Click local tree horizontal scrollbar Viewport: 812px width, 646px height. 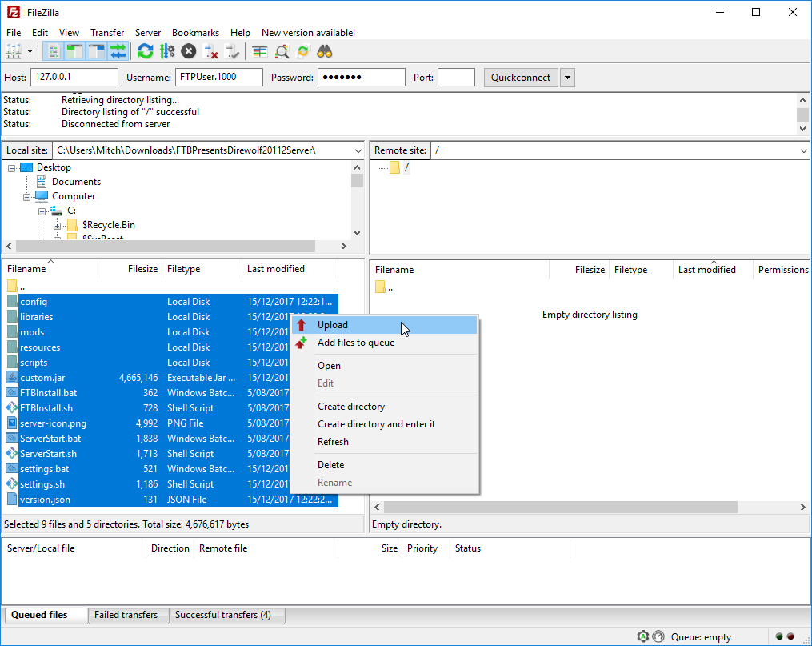[166, 246]
